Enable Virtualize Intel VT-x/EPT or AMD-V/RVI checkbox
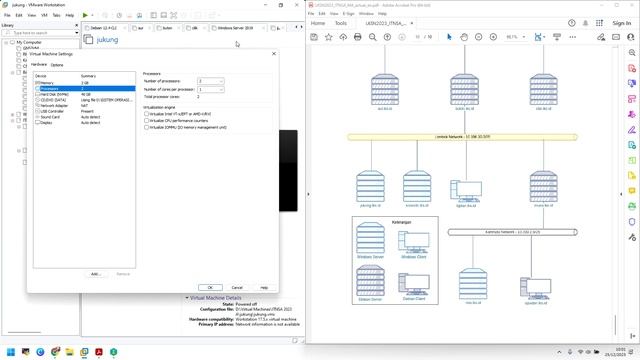640x360 pixels. tap(147, 114)
